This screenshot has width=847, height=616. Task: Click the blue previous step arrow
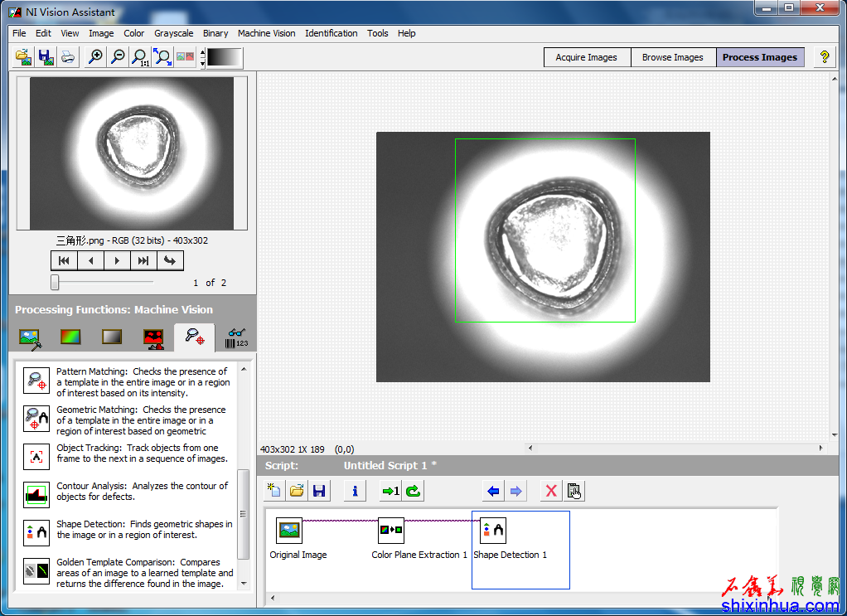click(493, 491)
